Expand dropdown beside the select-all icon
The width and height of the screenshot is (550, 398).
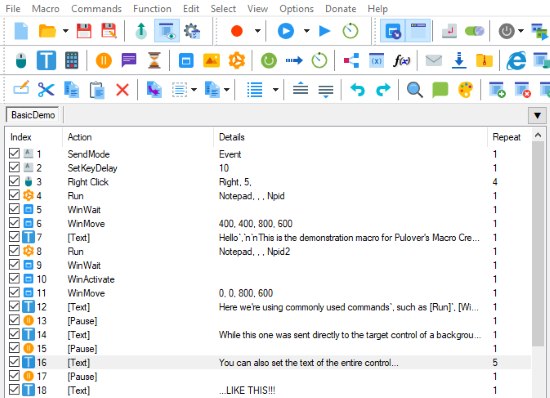pos(194,90)
